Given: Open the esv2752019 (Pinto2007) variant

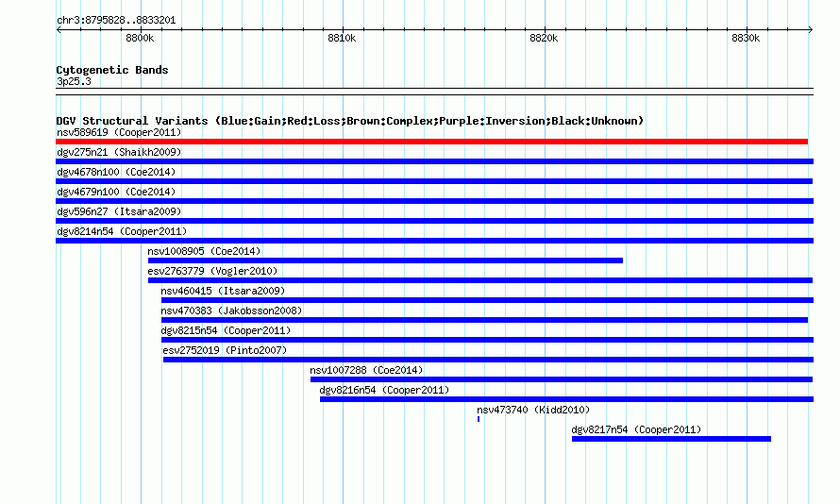Looking at the screenshot, I should (488, 360).
